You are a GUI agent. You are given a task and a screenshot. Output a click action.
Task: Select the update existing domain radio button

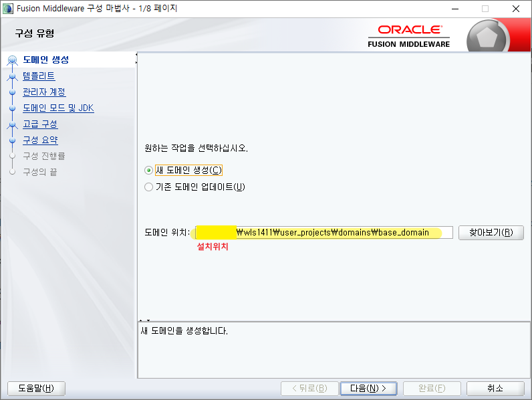[148, 187]
